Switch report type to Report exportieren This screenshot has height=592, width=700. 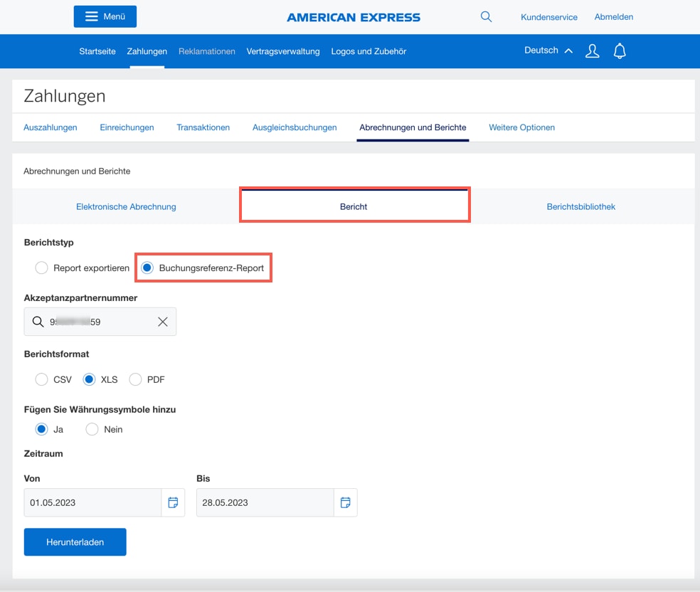[41, 268]
